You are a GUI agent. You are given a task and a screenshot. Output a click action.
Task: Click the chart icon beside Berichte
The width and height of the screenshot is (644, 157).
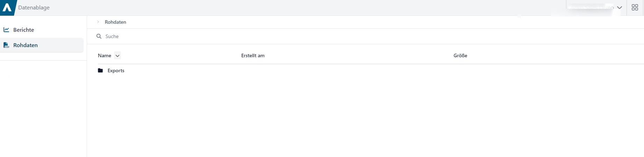[6, 30]
